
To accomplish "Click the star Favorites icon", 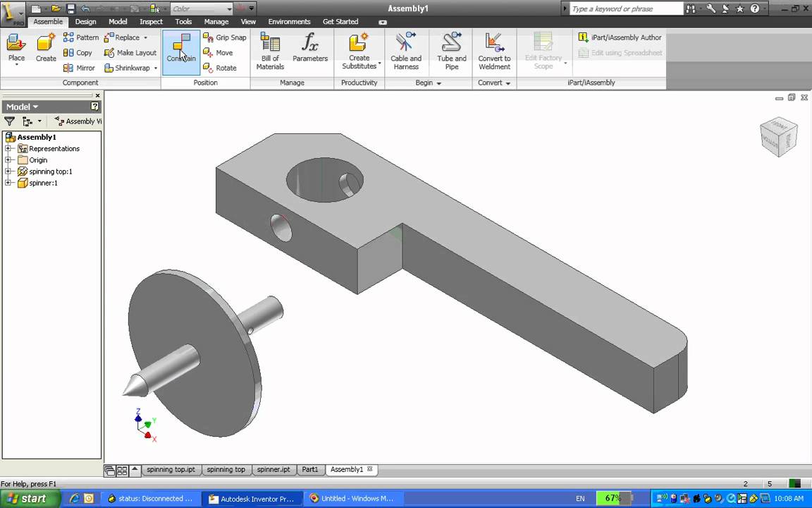I will (740, 8).
